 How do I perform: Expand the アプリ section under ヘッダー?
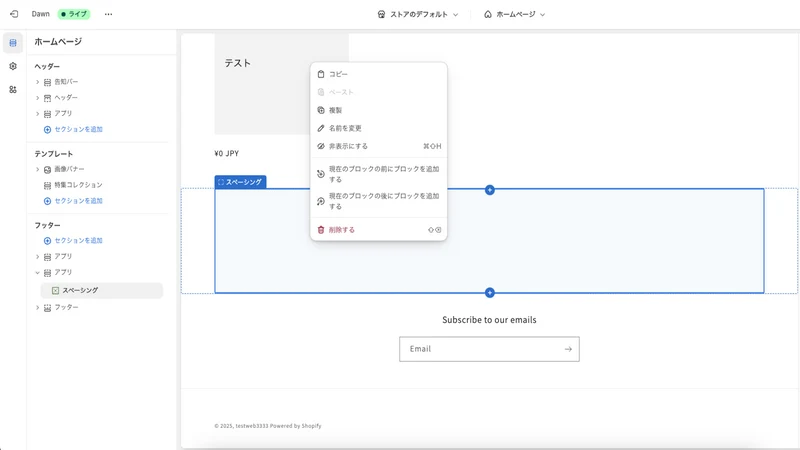[37, 113]
